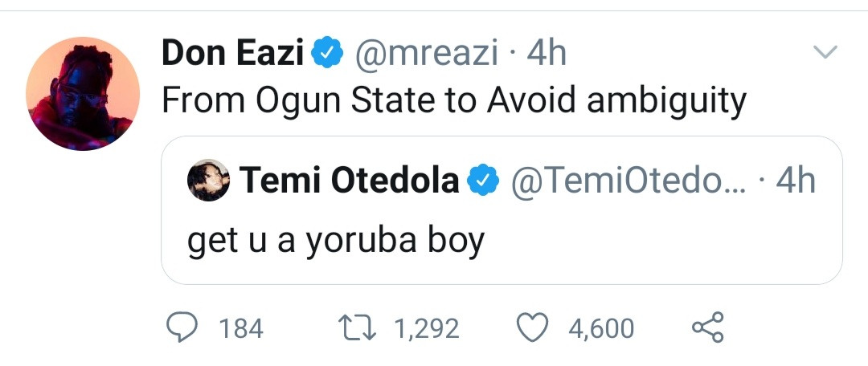Click the quoted tweet's 4h timestamp

[795, 182]
